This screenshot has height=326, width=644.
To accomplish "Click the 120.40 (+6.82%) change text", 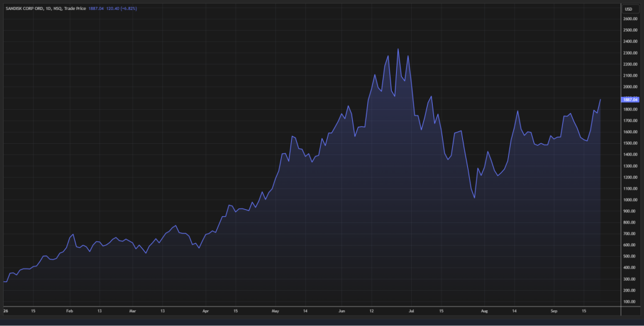I will tap(121, 8).
